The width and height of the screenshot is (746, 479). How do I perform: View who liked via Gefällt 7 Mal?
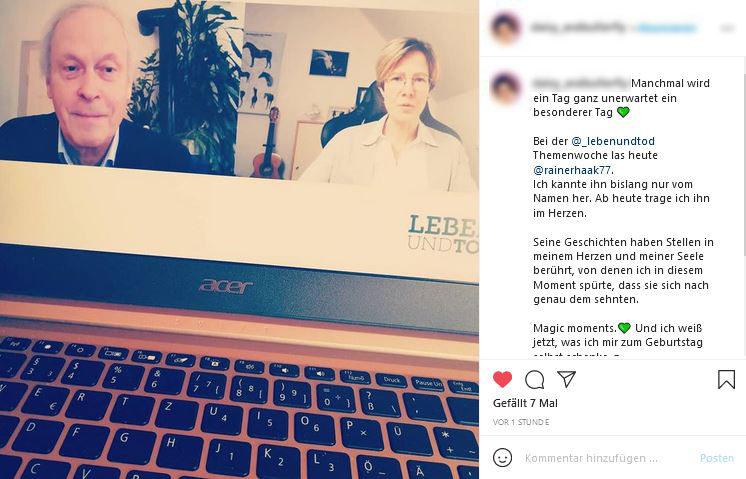coord(525,403)
